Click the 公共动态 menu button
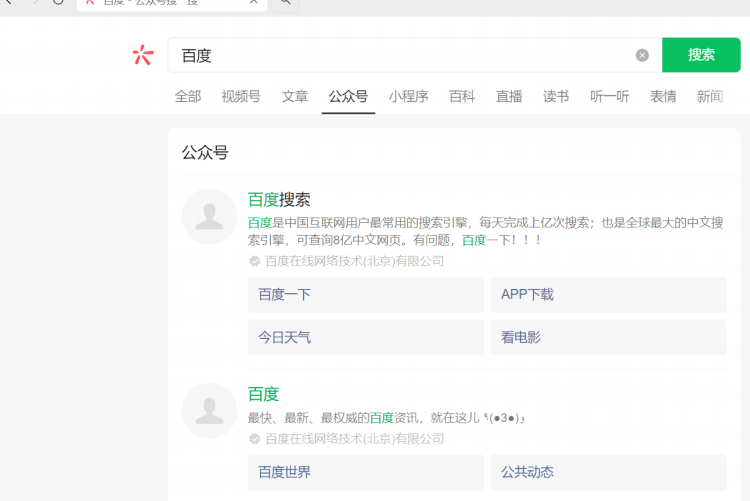 point(608,472)
